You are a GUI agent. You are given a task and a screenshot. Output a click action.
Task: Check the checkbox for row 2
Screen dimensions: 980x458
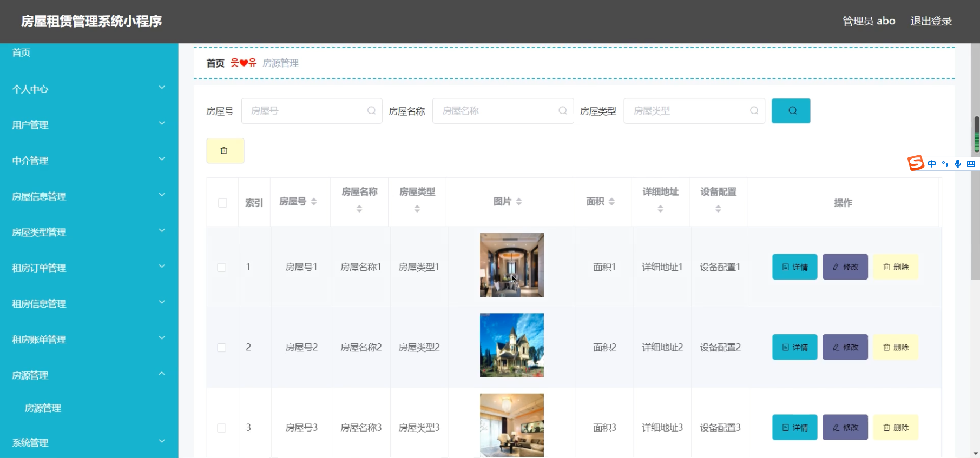[222, 348]
